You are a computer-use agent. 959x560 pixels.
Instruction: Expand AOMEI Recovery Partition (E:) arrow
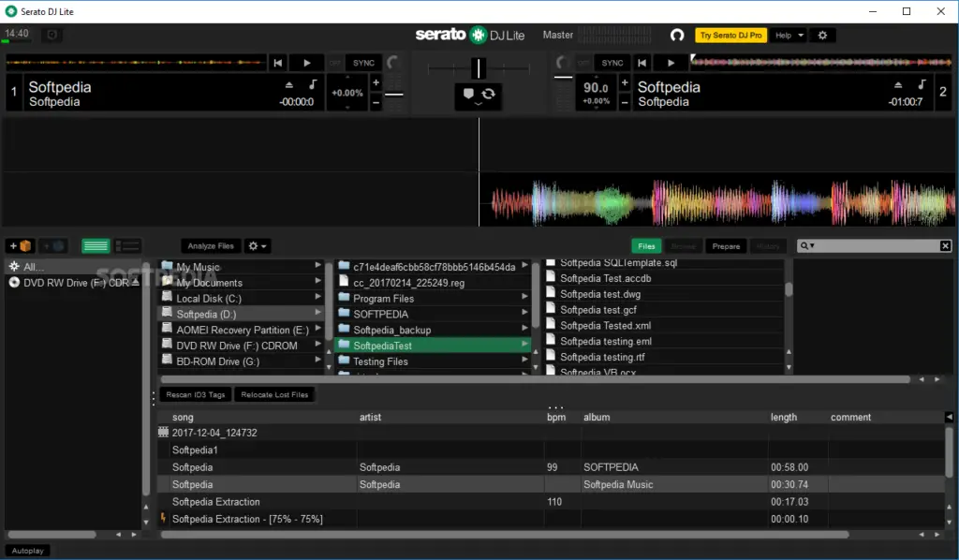[x=318, y=329]
